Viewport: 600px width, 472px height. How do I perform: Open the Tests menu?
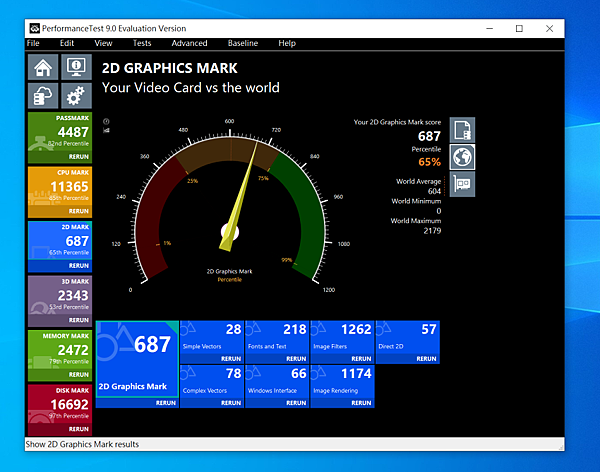[142, 43]
